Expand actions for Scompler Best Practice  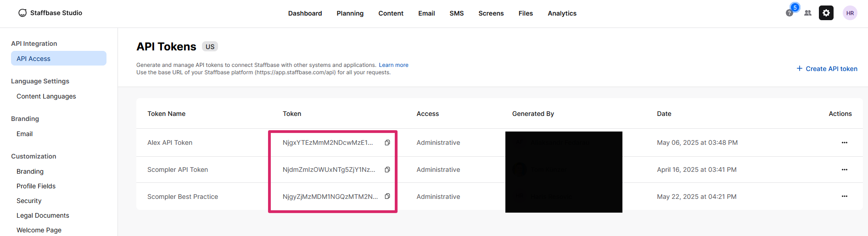[844, 196]
